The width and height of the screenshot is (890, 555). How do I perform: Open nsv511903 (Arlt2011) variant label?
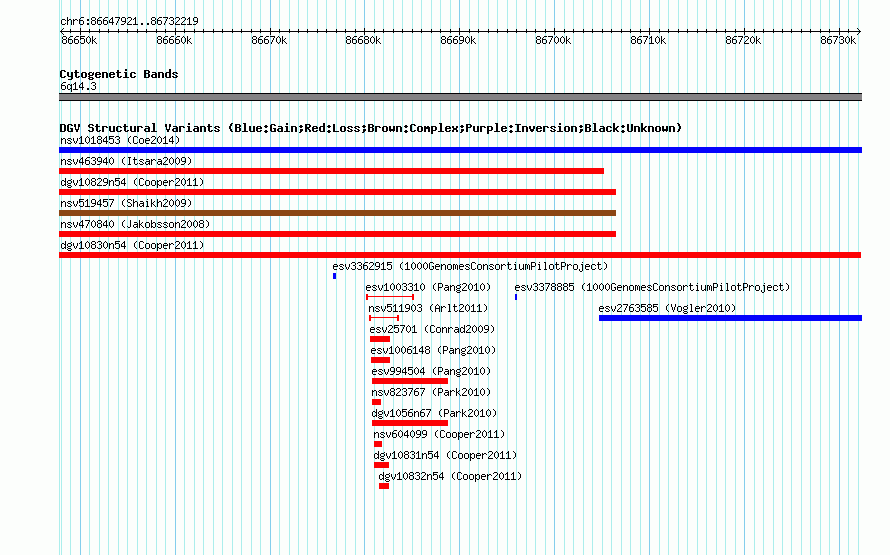428,308
